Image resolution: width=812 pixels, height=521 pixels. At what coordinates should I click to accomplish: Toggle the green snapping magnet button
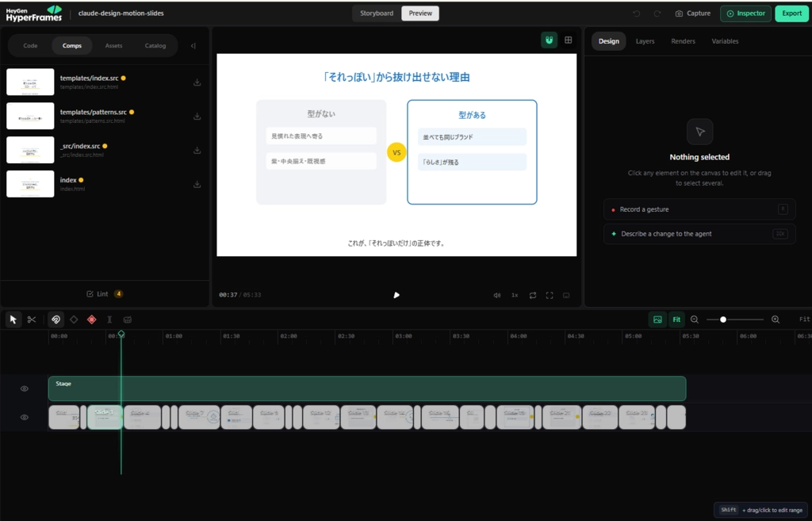tap(549, 40)
